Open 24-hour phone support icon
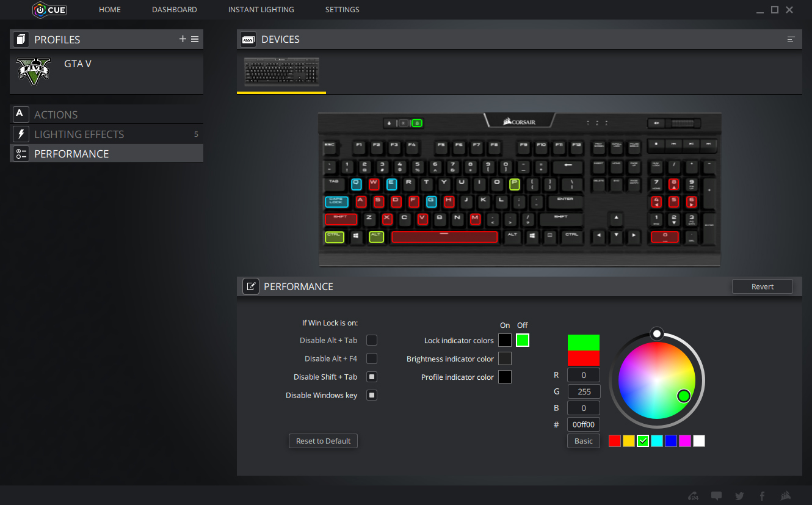The width and height of the screenshot is (812, 505). pyautogui.click(x=694, y=496)
